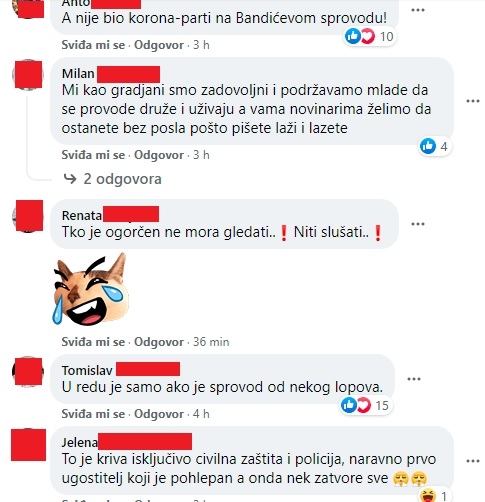Open 36 min timestamp on Renata's comment
This screenshot has width=485, height=502.
[x=211, y=342]
